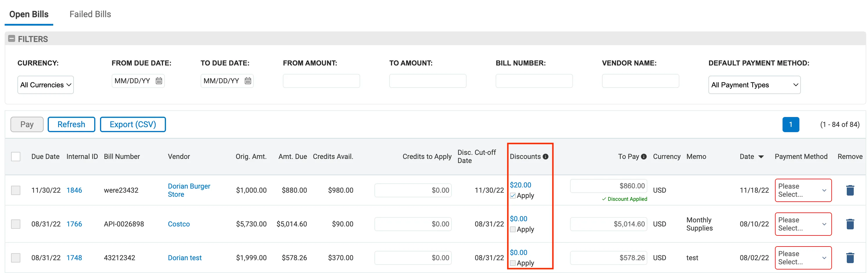Select the bill 1846 row checkbox

click(x=16, y=190)
